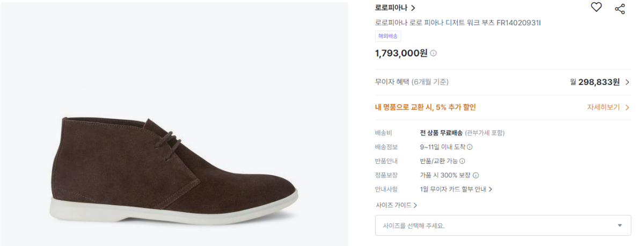Click the 전 상품 무료배송 shipping text
This screenshot has height=246, width=644.
tap(441, 133)
